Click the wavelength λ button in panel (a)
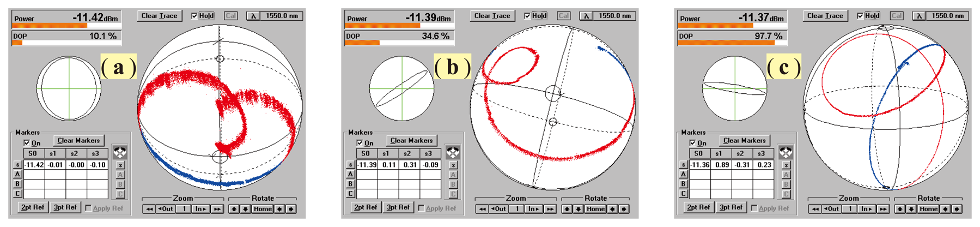This screenshot has width=980, height=227. click(253, 16)
